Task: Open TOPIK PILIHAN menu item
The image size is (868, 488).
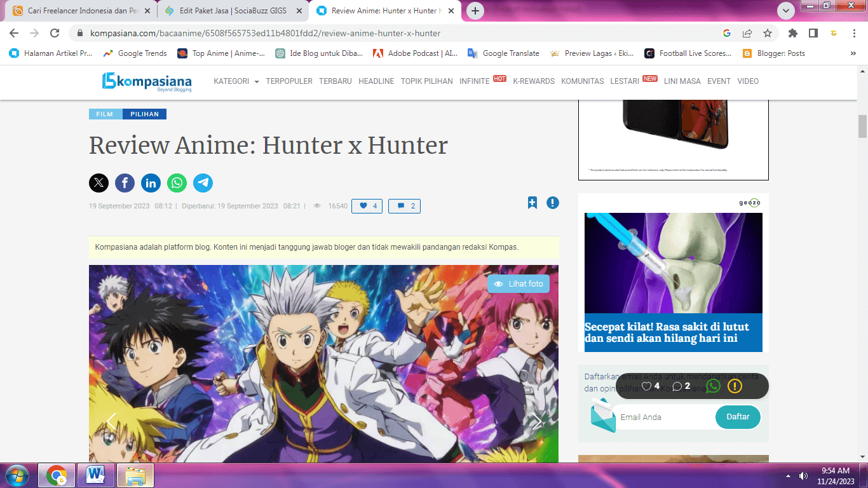Action: [427, 81]
